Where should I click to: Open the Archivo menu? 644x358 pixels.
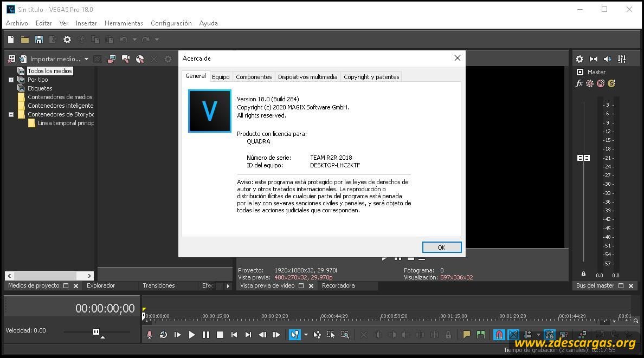click(x=17, y=23)
